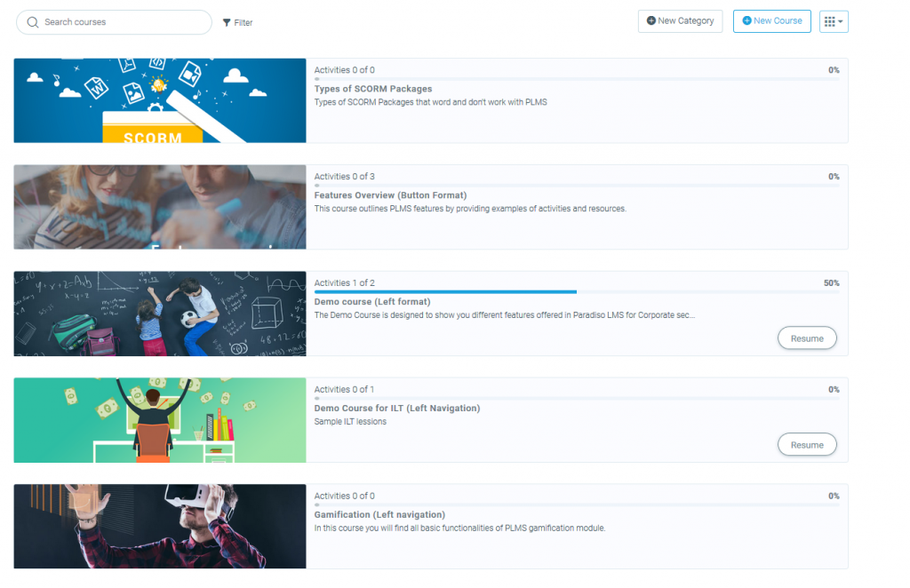Open Types of SCORM Packages course title

pyautogui.click(x=373, y=89)
